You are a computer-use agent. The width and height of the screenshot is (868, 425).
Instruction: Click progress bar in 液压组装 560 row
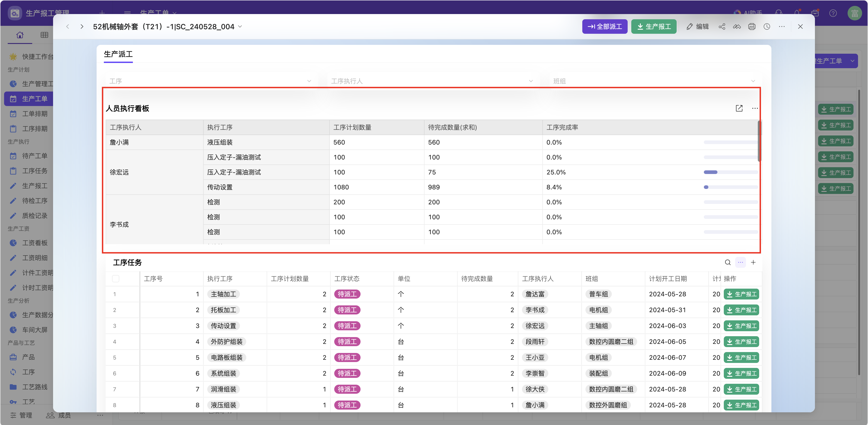[x=731, y=142]
